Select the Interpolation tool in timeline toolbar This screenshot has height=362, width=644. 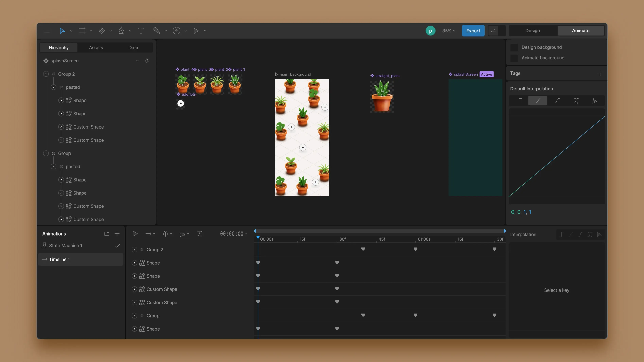pos(199,234)
